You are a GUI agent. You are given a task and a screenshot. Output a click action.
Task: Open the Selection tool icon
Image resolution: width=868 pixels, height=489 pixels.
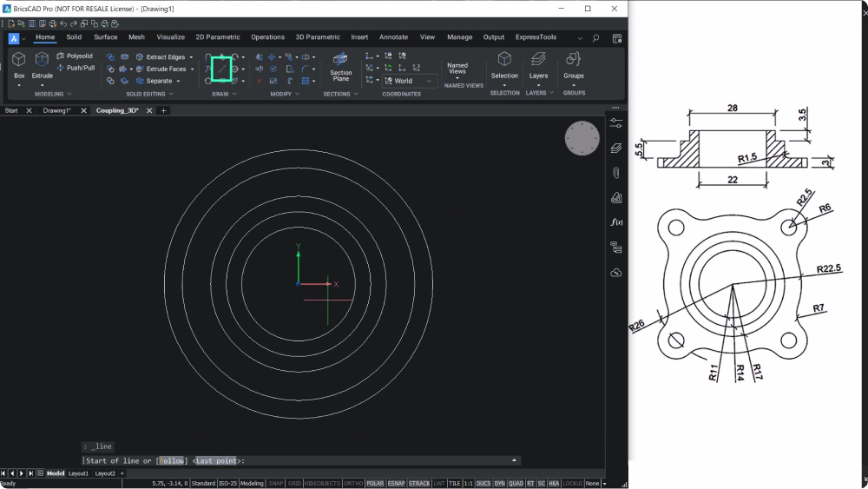(504, 65)
